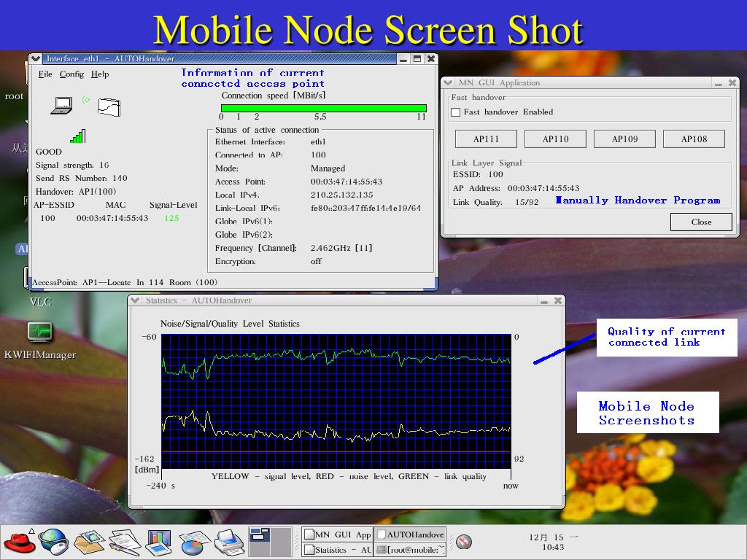Click the laptop icon in AUTOHandover window

point(61,105)
